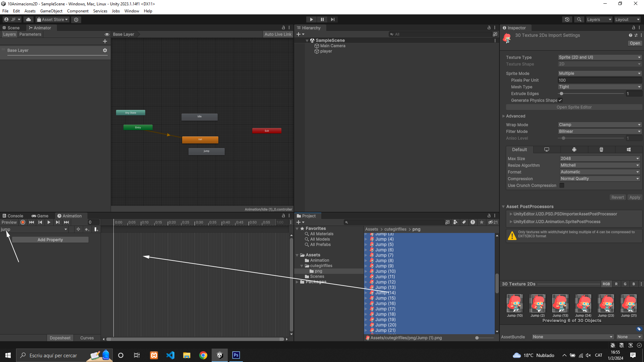Screen dimensions: 644x362
Task: Enable animation recording mode
Action: pos(23,222)
